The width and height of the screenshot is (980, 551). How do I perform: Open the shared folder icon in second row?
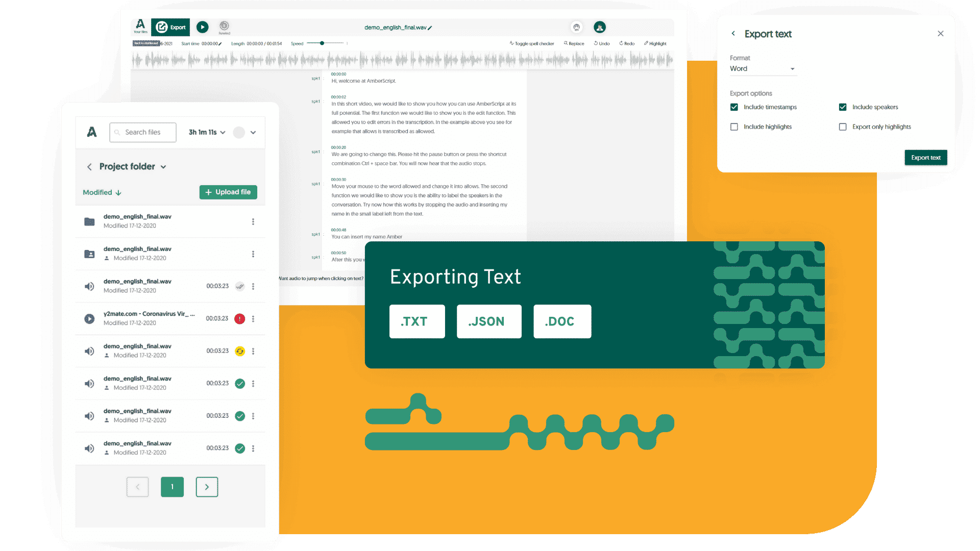click(x=89, y=254)
